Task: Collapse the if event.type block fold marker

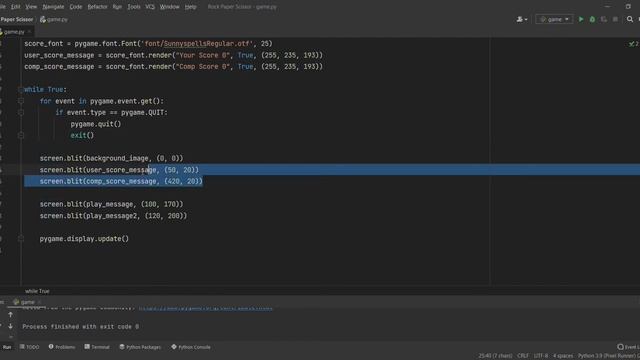Action: tap(21, 112)
